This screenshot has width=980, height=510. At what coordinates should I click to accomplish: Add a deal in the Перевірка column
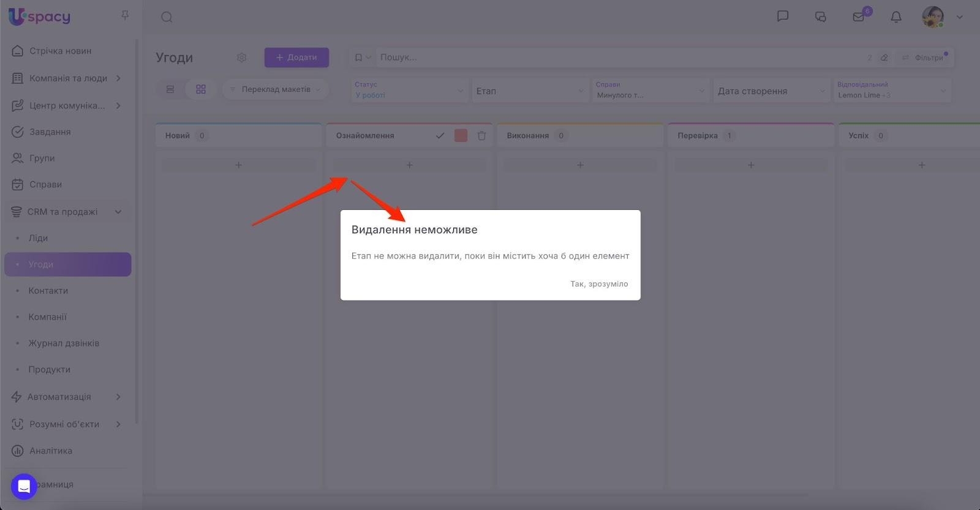(751, 165)
